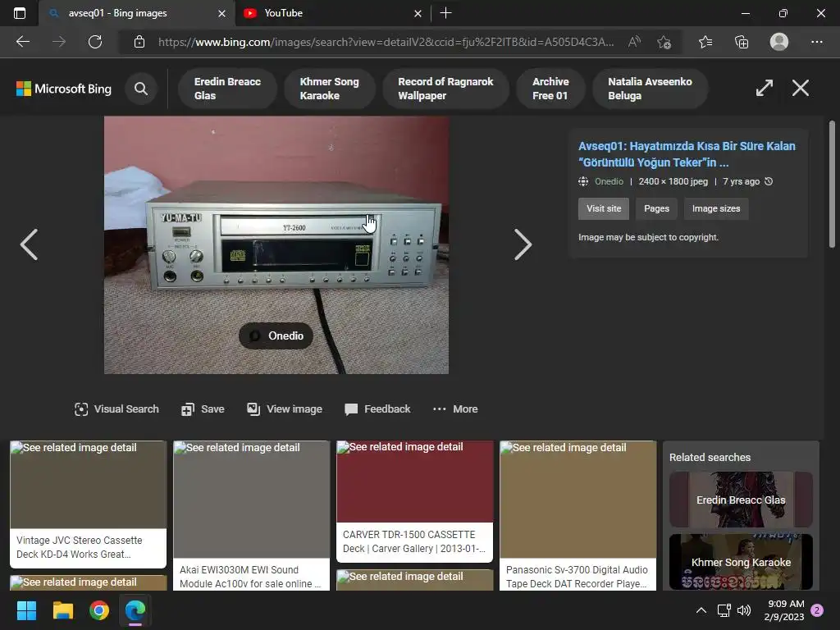
Task: Select Record of Ragnarok Wallpaper chip
Action: coord(445,89)
